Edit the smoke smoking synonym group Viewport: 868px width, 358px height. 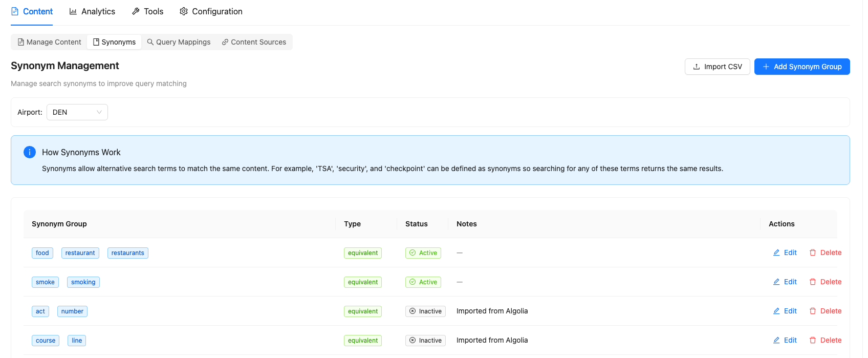tap(785, 282)
